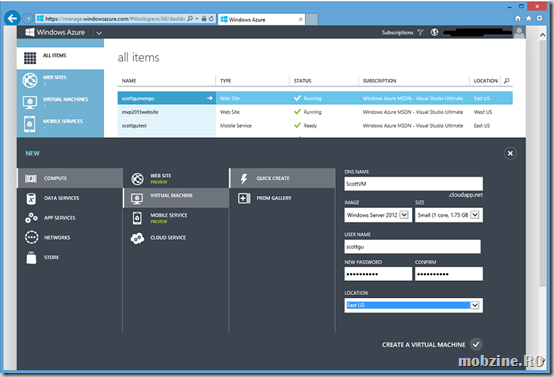Select the mvp2013website item
Image resolution: width=554 pixels, height=377 pixels.
click(140, 112)
